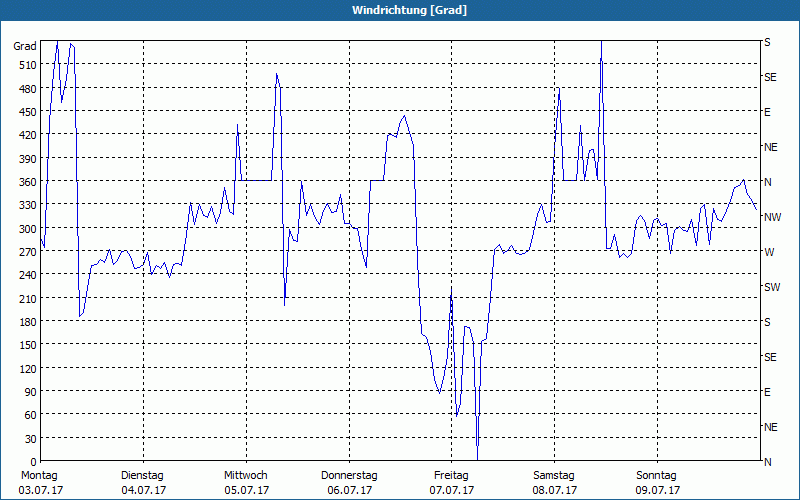The width and height of the screenshot is (800, 500).
Task: Click the 210 value on the left axis
Action: coord(28,298)
